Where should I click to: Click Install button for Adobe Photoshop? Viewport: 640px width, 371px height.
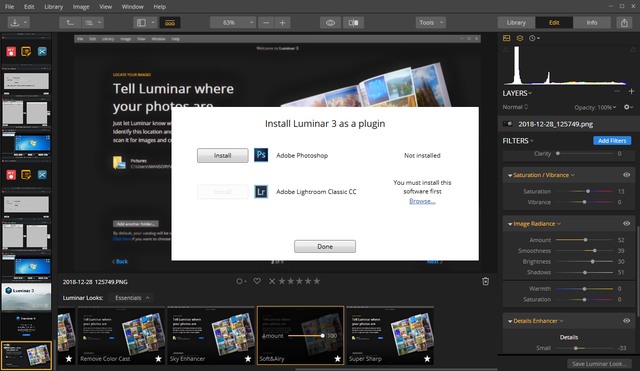point(222,156)
